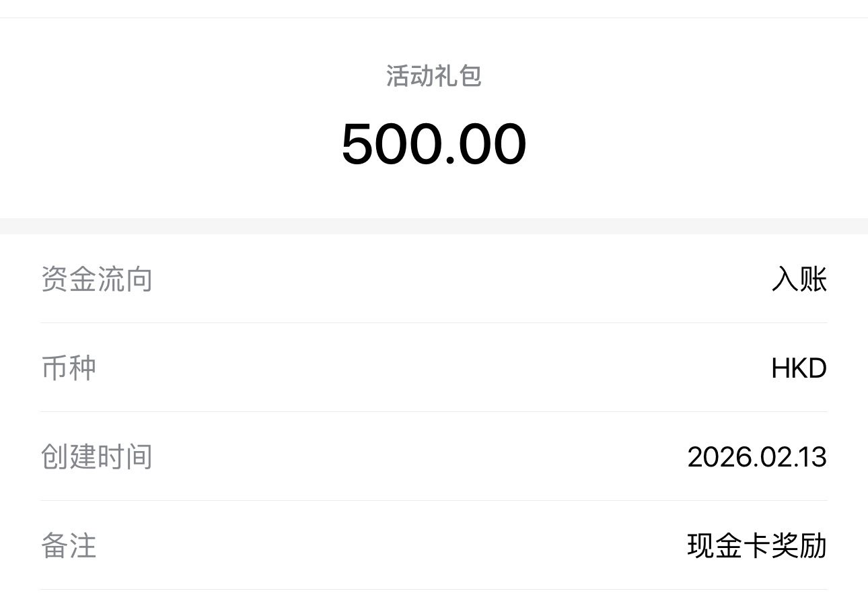Select the 创建时间 label

[x=97, y=457]
